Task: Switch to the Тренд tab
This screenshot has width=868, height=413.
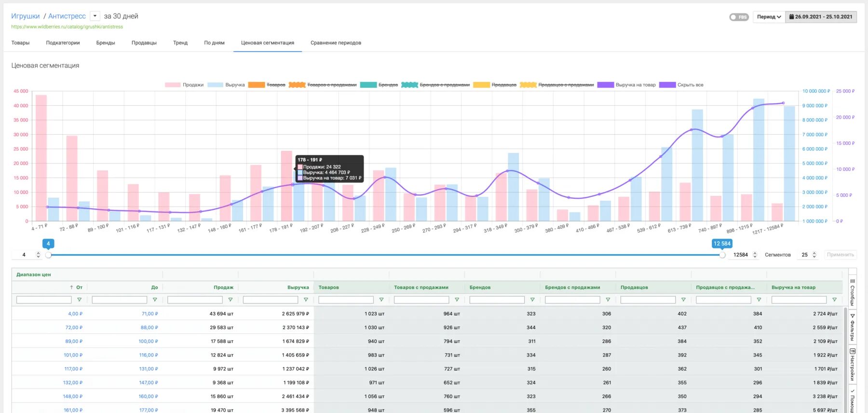Action: [180, 43]
